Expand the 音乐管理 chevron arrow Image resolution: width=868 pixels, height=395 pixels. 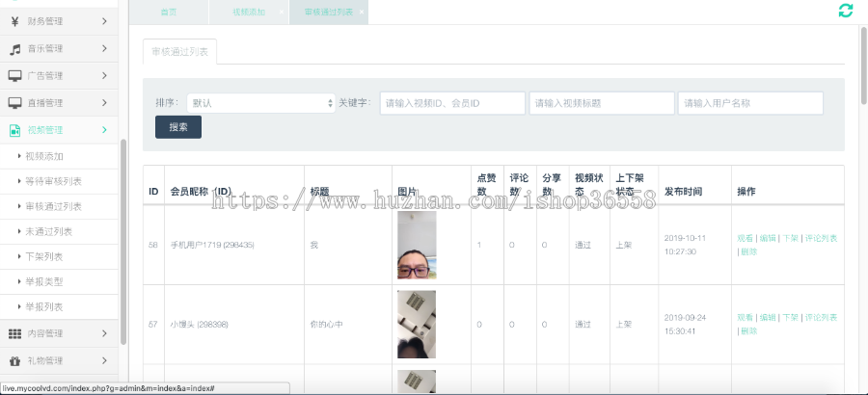(104, 49)
